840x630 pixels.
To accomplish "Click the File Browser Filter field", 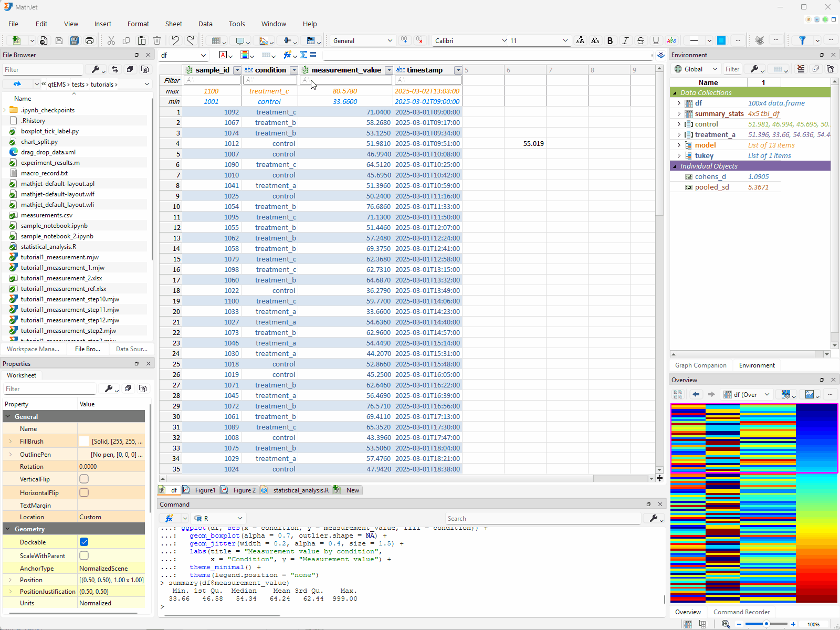I will [43, 69].
